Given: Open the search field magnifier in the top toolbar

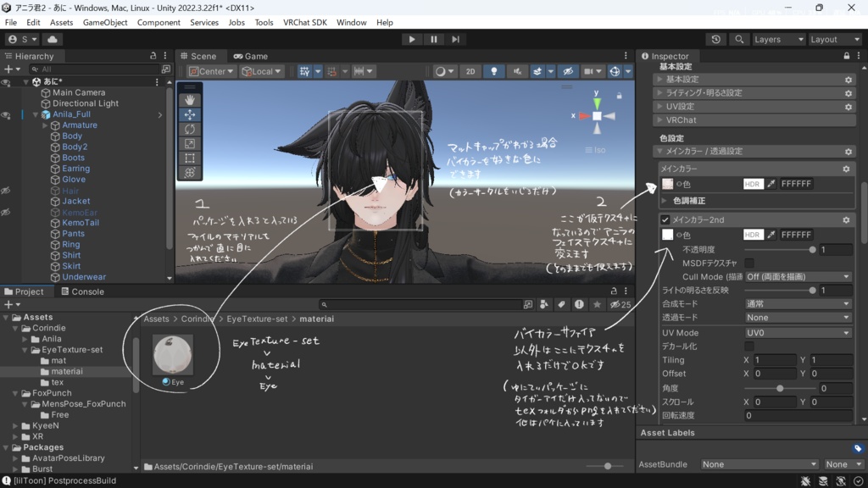Looking at the screenshot, I should pos(738,39).
